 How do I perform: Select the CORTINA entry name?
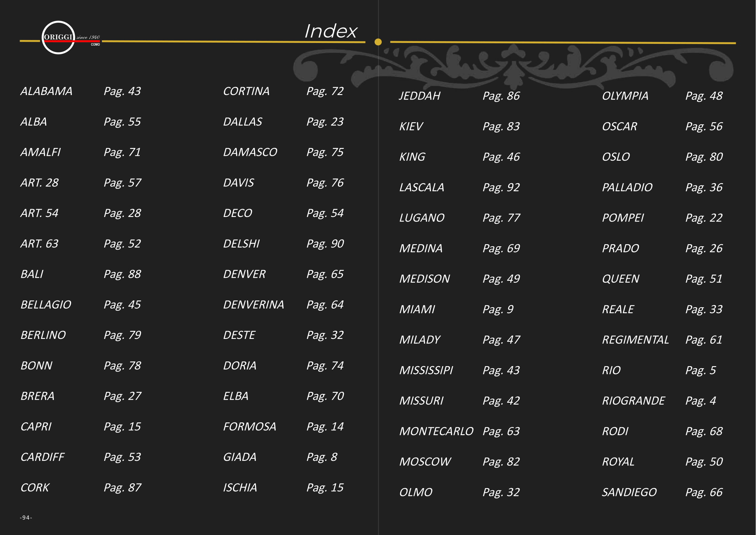click(x=246, y=91)
